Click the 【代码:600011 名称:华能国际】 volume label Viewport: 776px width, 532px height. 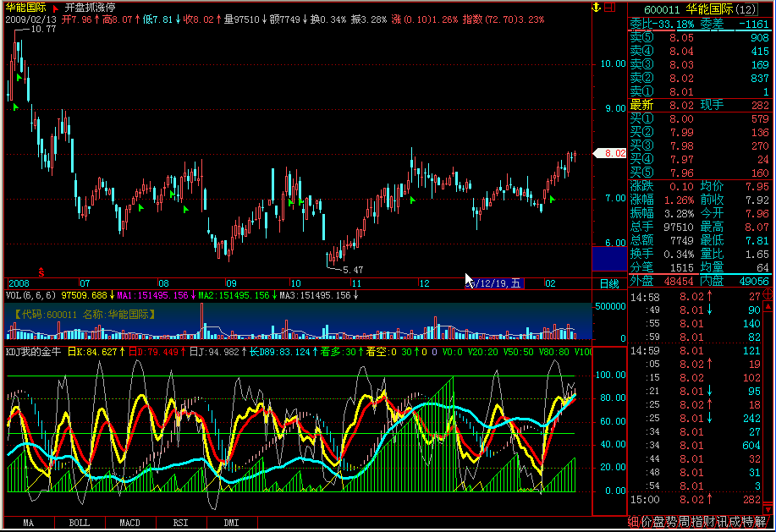(85, 315)
